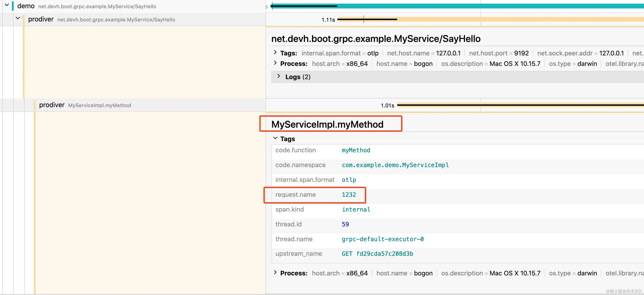
Task: Click the MyServiceImpl.myMethod detail heading
Action: click(327, 124)
